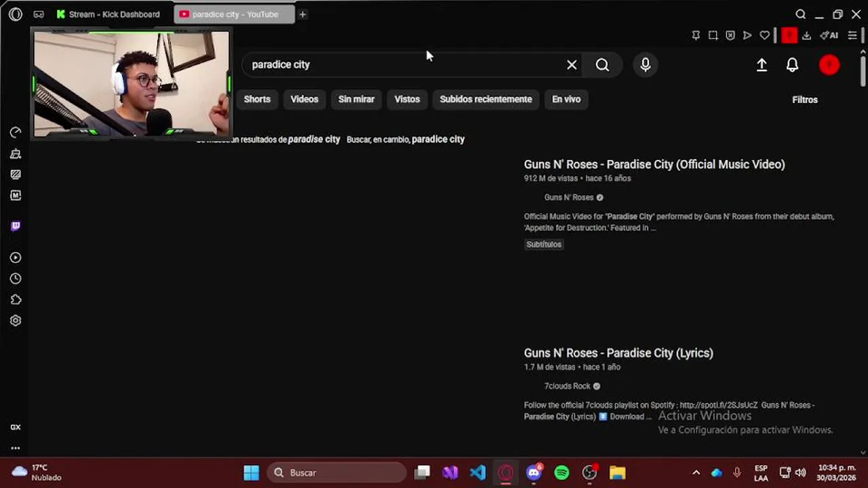
Task: Click the YouTube upload arrow icon
Action: click(762, 64)
